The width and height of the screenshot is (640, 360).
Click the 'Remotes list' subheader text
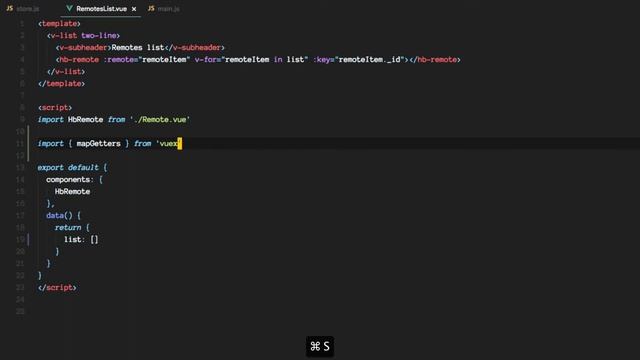coord(138,47)
